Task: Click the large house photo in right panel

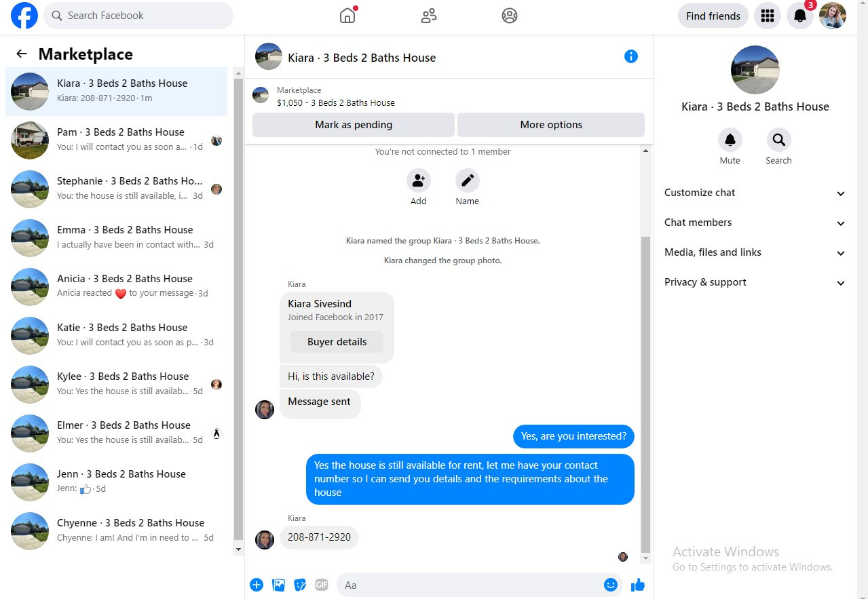Action: (x=755, y=70)
